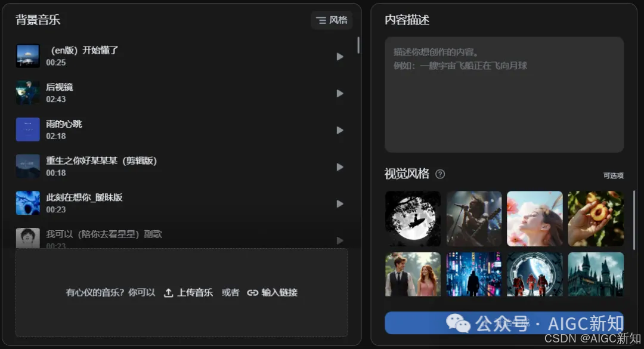Viewport: 644px width, 349px height.
Task: Click the title 此刻在想你_暧昧版
Action: point(84,197)
